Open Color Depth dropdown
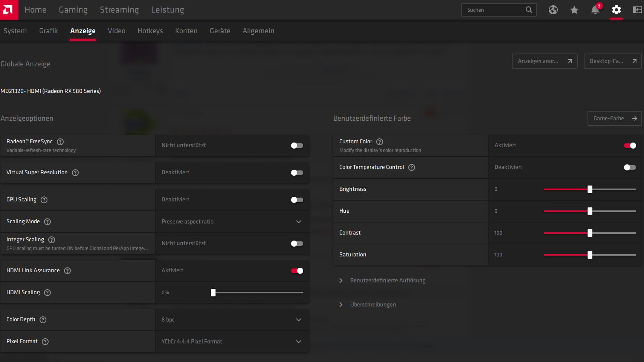This screenshot has width=644, height=362. [232, 320]
